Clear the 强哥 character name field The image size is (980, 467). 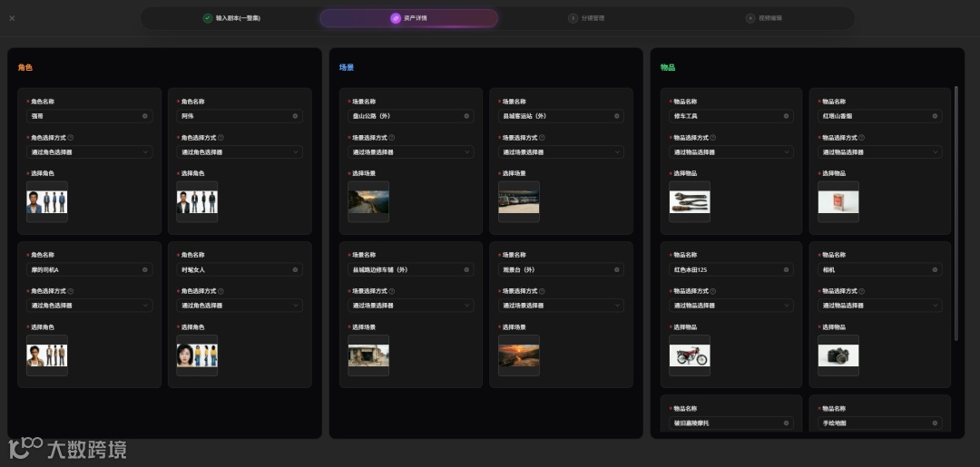click(145, 116)
